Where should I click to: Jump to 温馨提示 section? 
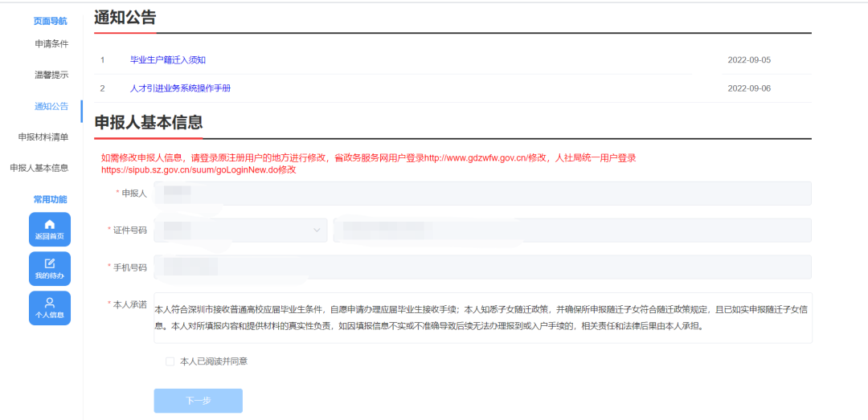pyautogui.click(x=51, y=75)
